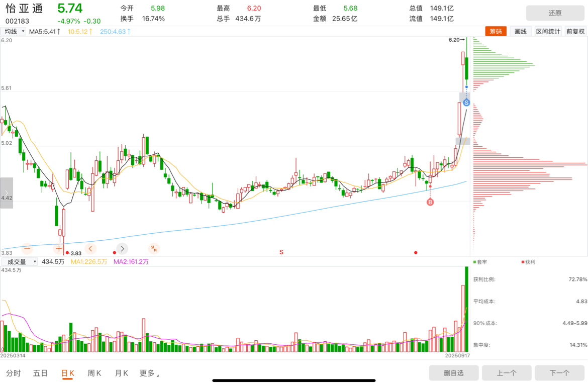588x386 pixels.
Task: Click the 10:5.12 moving average label
Action: click(80, 32)
